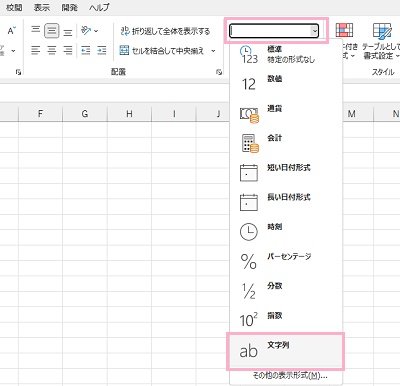Apply 分数 fraction format
Image resolution: width=400 pixels, height=386 pixels.
(286, 291)
